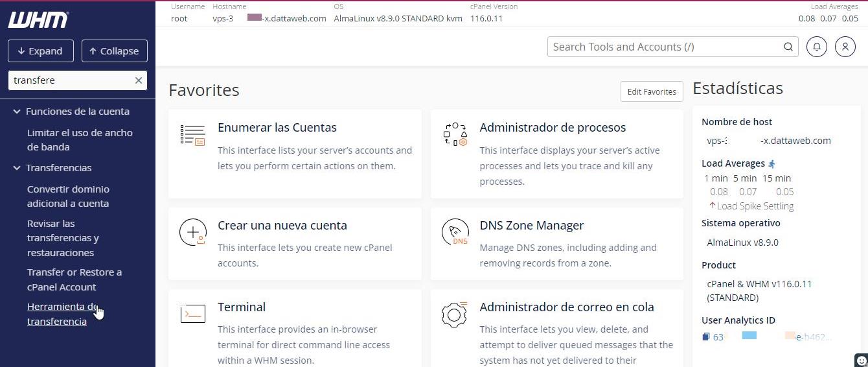Click the 15 min load value 0.05
The image size is (868, 367).
784,191
